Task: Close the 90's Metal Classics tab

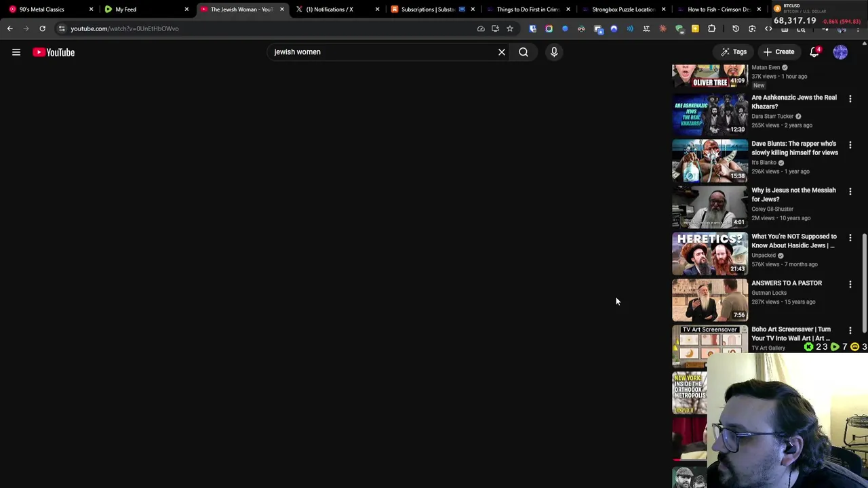Action: [91, 9]
